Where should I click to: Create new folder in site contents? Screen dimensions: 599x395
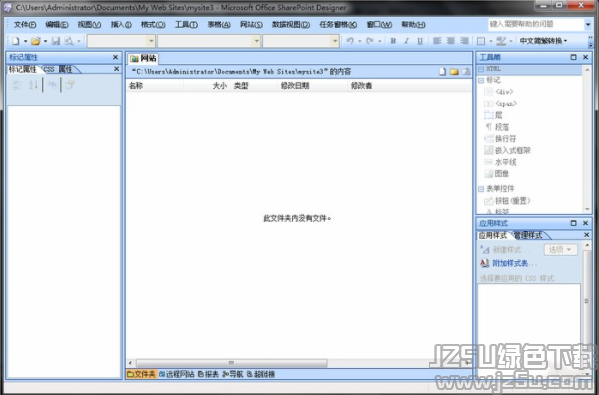point(454,71)
